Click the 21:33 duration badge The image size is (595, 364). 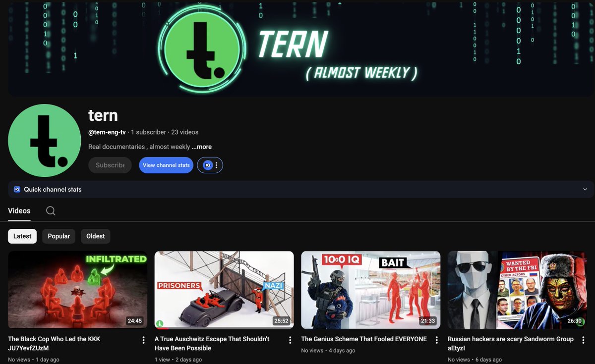pos(428,321)
